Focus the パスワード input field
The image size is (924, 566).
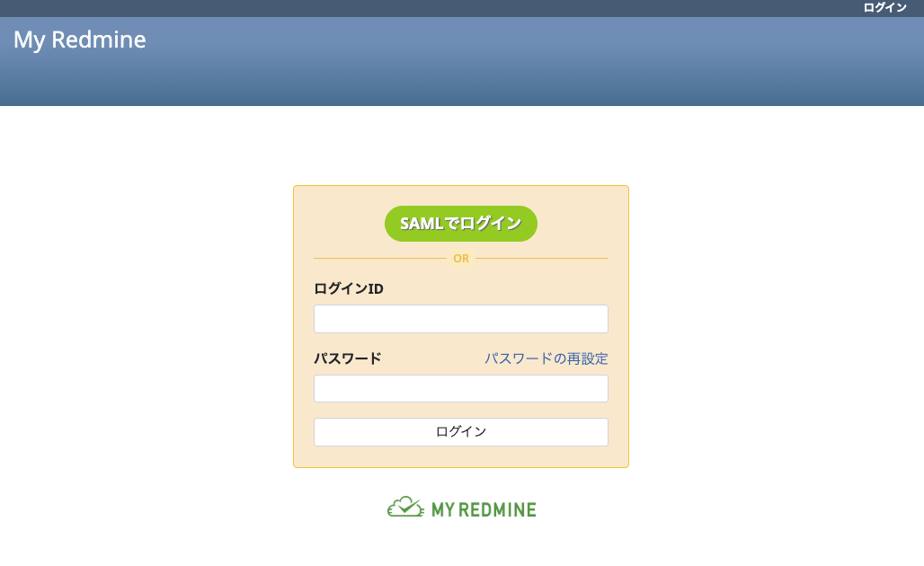coord(460,389)
